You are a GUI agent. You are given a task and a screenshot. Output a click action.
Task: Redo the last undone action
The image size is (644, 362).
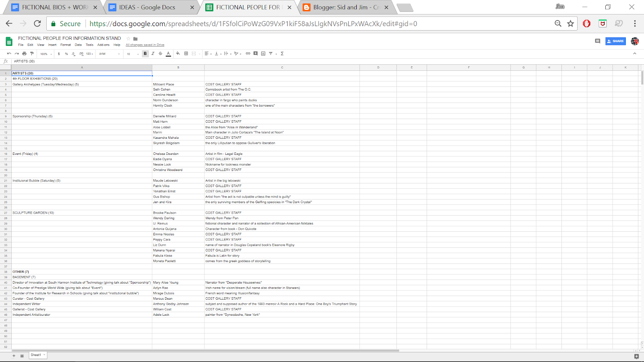[17, 53]
